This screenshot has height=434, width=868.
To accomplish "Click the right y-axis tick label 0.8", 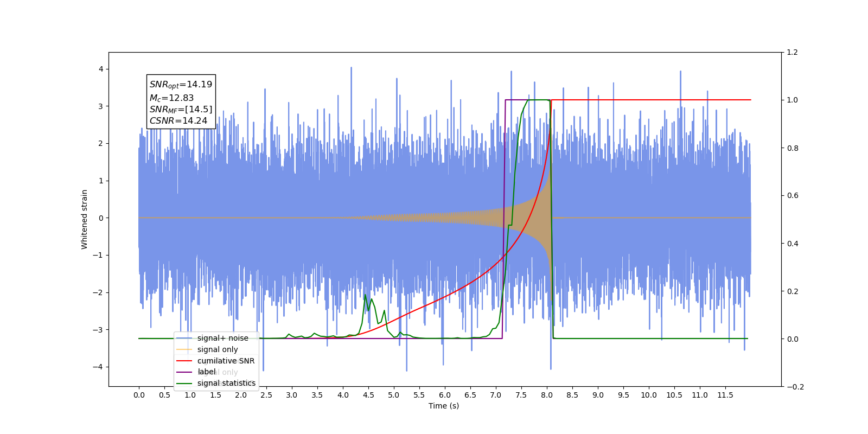I will click(x=792, y=148).
